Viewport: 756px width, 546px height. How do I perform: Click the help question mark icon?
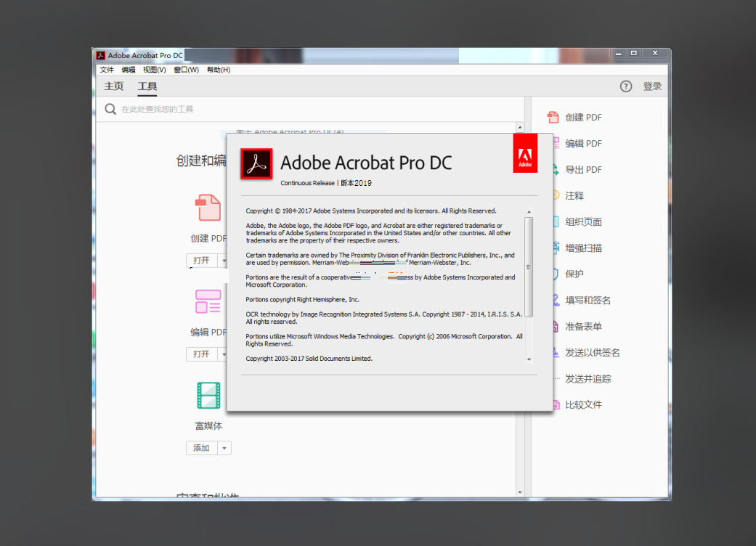pos(626,86)
